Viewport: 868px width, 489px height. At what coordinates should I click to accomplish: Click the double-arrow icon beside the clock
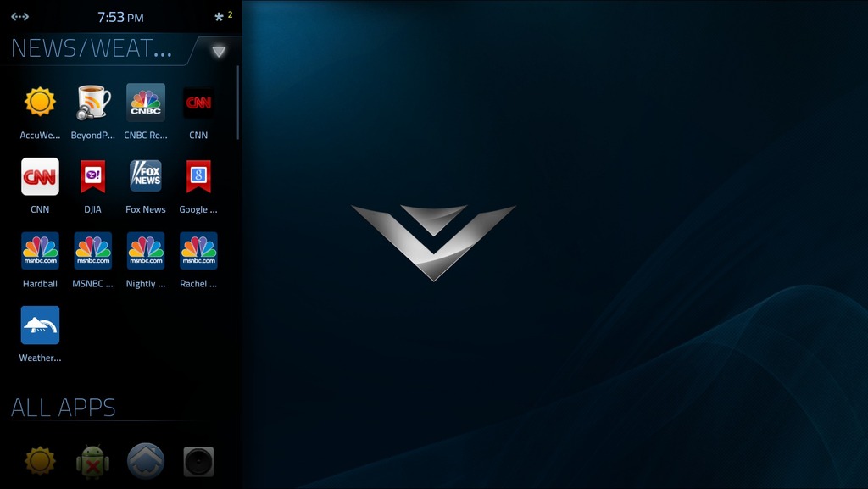click(20, 17)
